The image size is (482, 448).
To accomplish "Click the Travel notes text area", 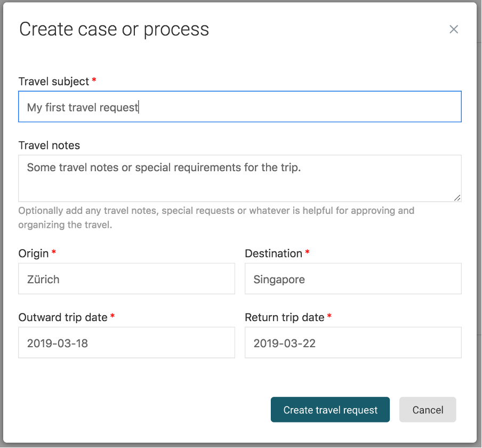I will (240, 178).
